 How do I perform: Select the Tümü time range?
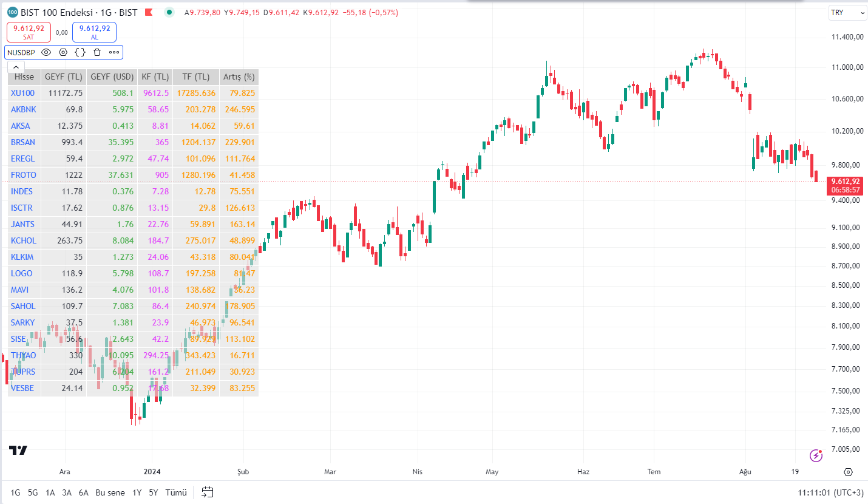click(176, 492)
